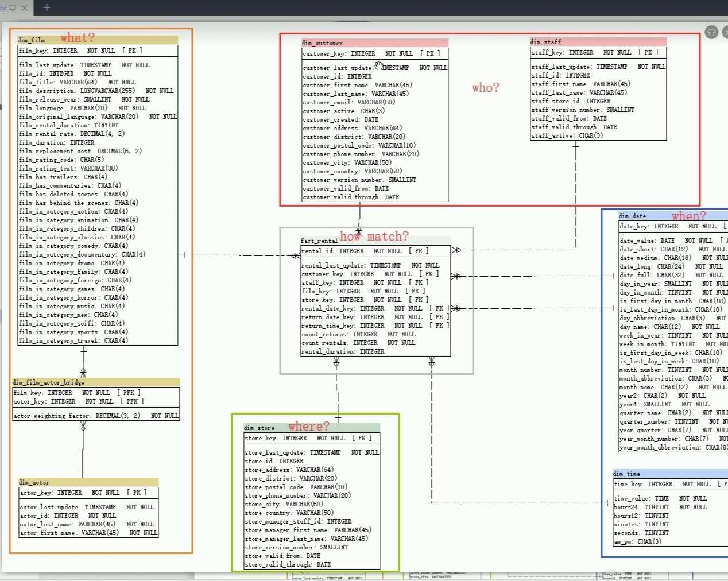Click the film_description: LONGVARCHAR(255) row

96,91
